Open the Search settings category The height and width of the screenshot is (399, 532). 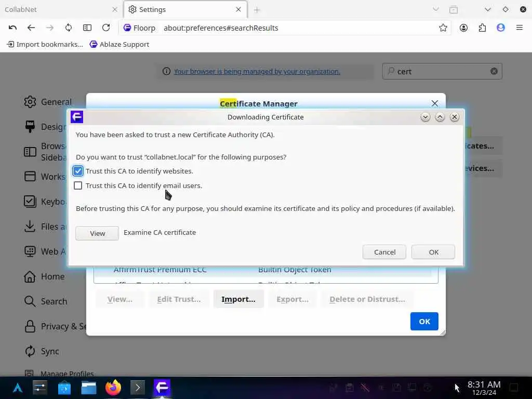(46, 301)
